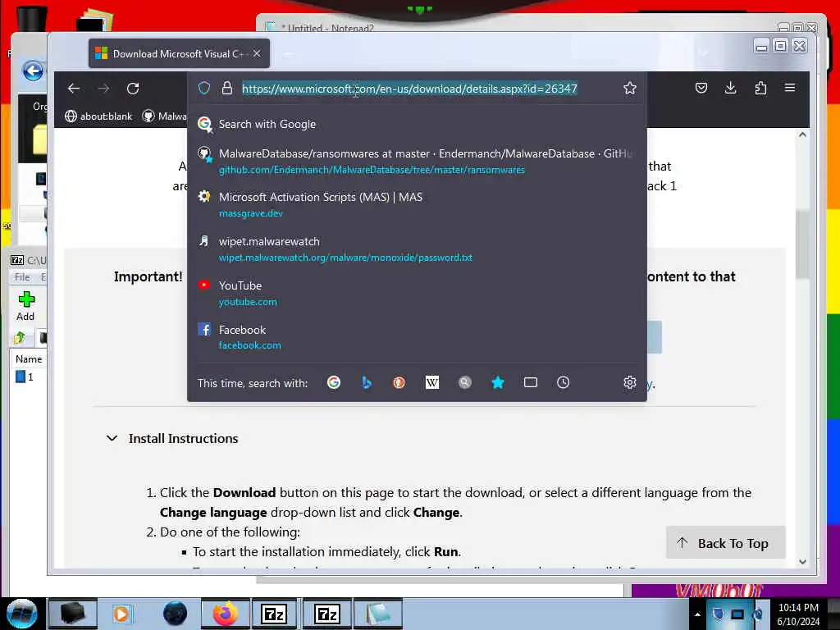Open the media player taskbar icon
The image size is (840, 630).
[121, 614]
